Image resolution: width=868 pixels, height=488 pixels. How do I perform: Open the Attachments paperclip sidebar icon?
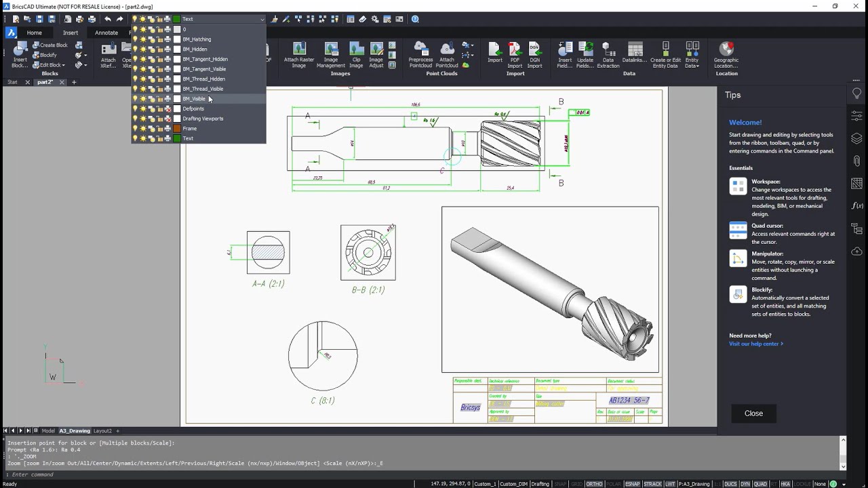(856, 161)
